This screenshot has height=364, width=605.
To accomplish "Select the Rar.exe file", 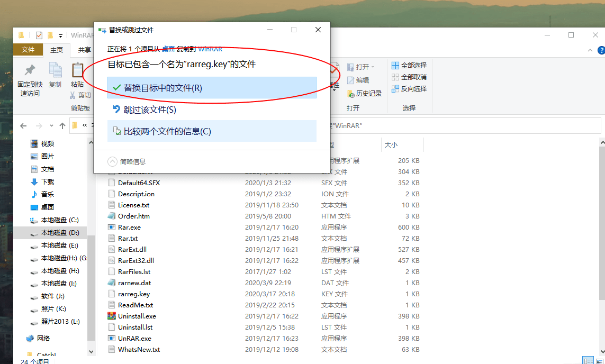I will click(129, 228).
